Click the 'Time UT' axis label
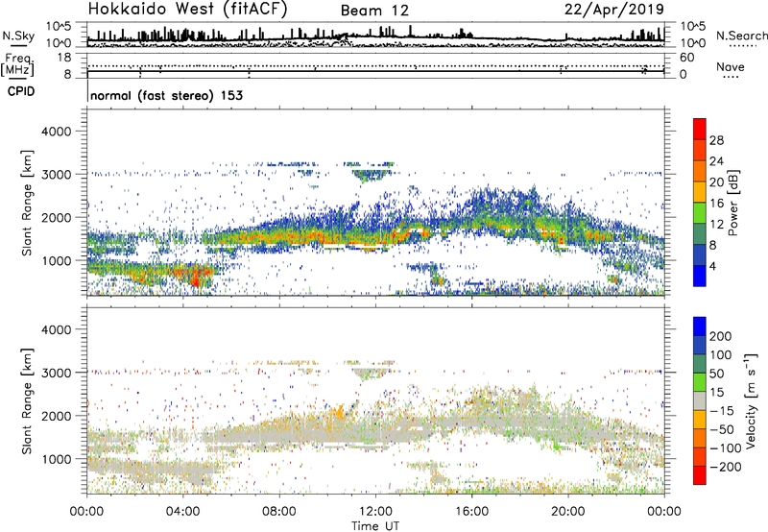The height and width of the screenshot is (532, 768). tap(375, 526)
